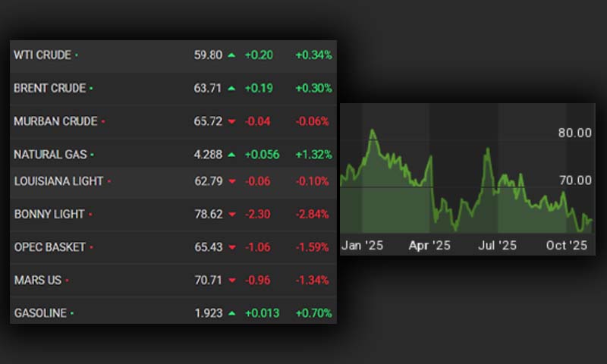The width and height of the screenshot is (607, 364).
Task: Click the red status dot after OPEC BASKET
Action: pos(91,247)
